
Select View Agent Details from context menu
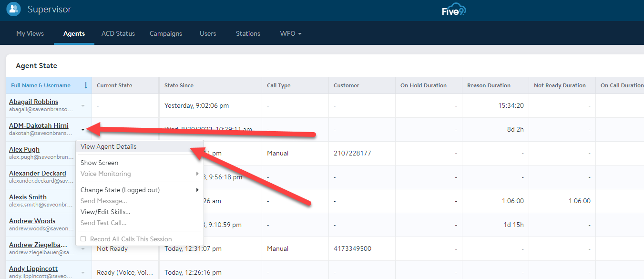pyautogui.click(x=109, y=146)
